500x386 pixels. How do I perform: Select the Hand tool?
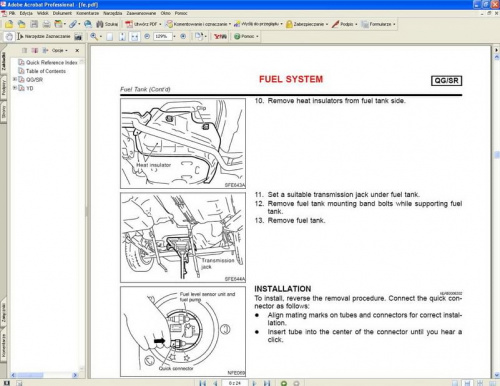click(9, 36)
